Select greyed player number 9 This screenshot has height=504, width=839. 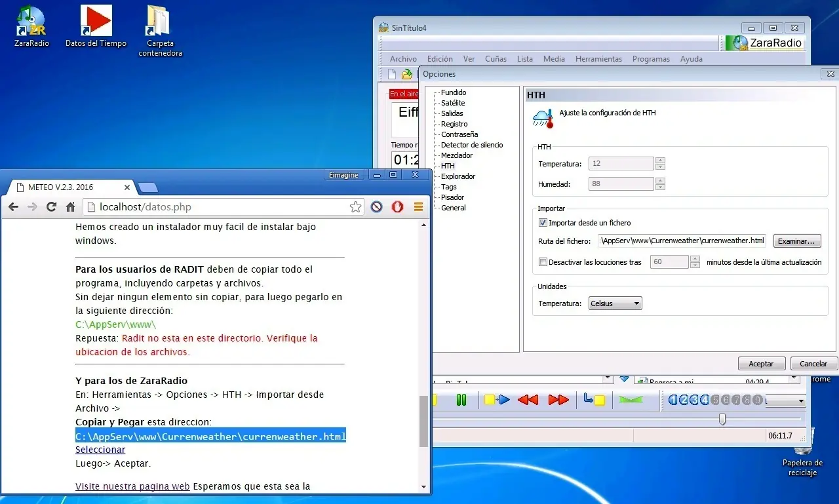[758, 400]
